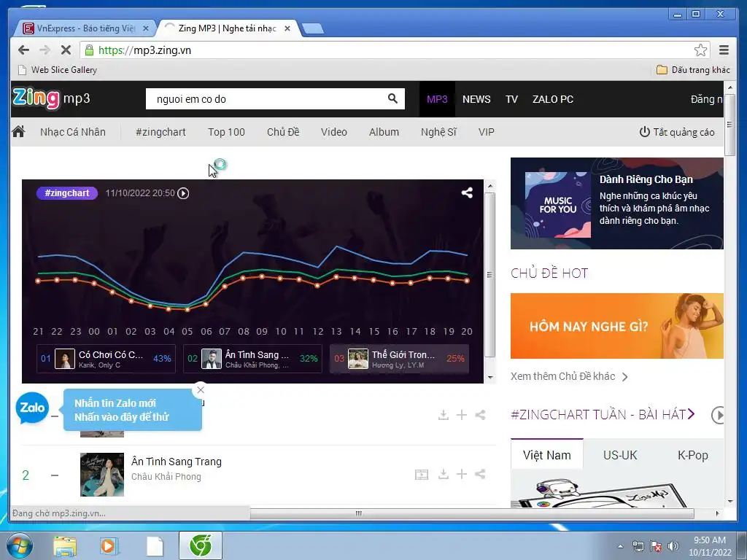
Task: Click the Zalo chat bubble icon
Action: [32, 408]
